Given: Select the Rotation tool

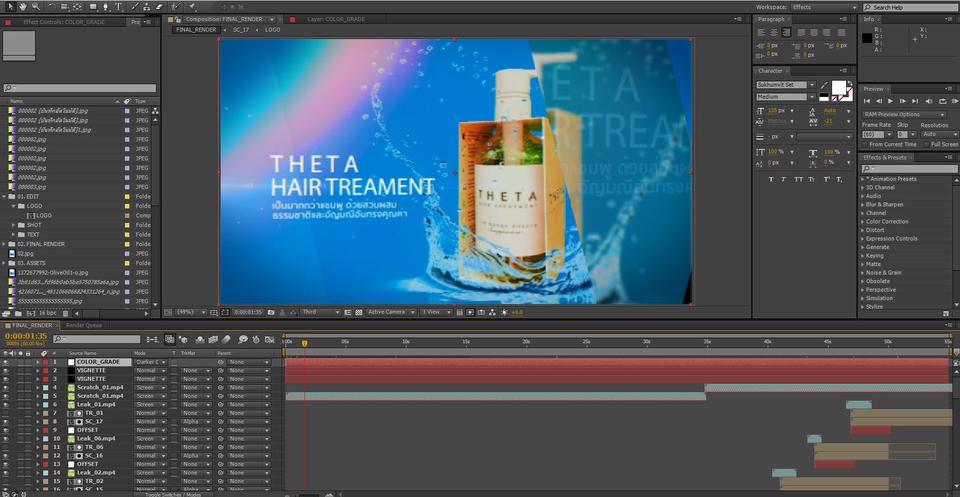Looking at the screenshot, I should (x=51, y=7).
